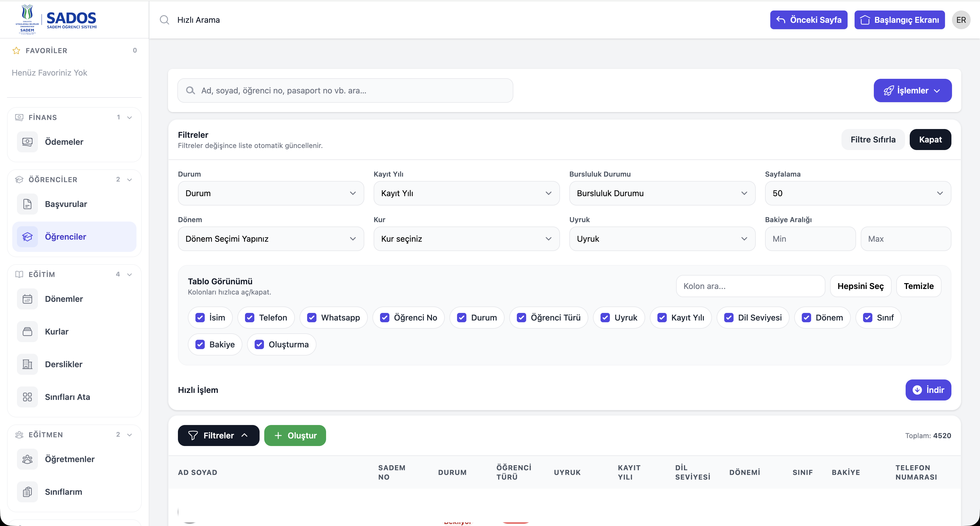Click the Kurlar icon

[27, 332]
